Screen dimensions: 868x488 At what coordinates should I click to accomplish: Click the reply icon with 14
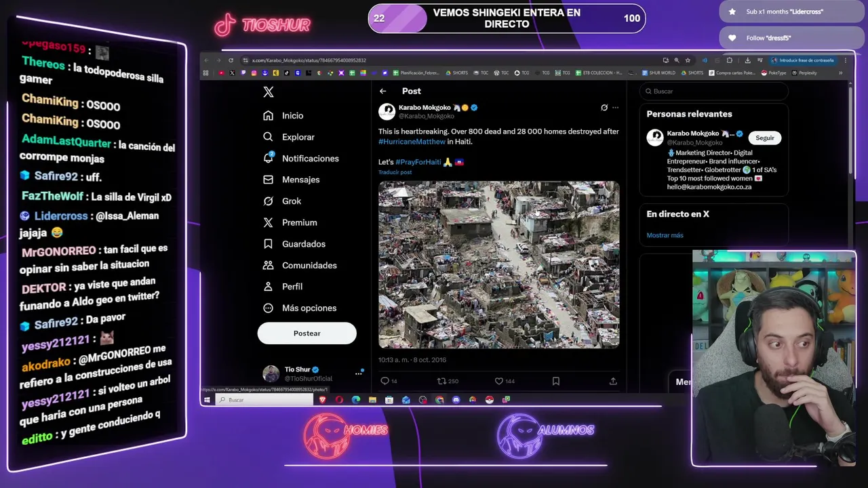[384, 381]
